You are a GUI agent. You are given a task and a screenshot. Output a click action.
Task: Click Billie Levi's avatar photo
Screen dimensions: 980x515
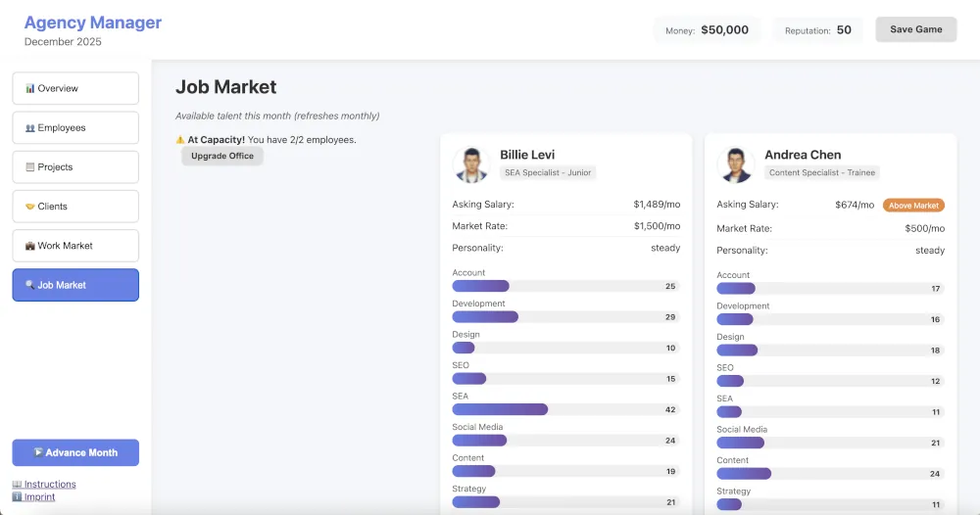click(x=471, y=164)
